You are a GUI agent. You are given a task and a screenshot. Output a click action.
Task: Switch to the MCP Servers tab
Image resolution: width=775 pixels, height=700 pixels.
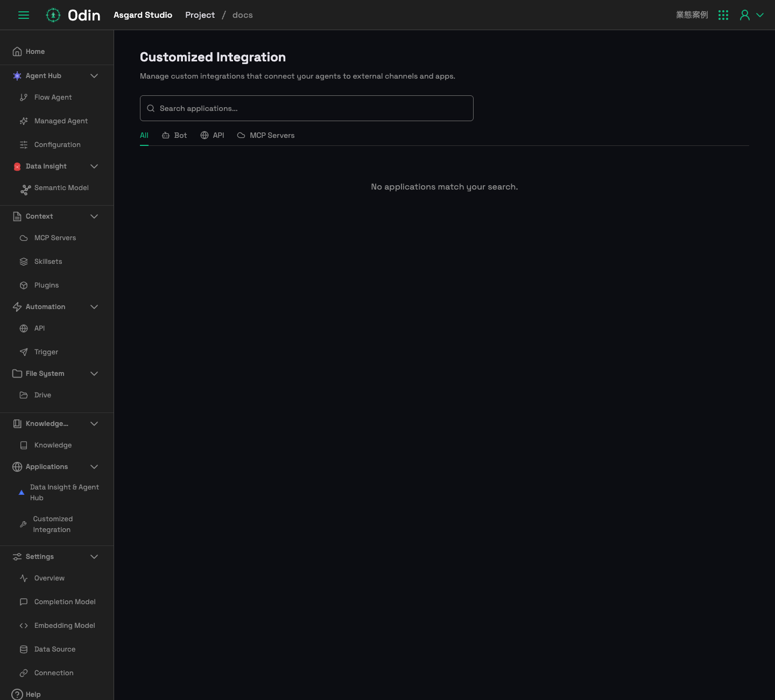[x=266, y=136]
